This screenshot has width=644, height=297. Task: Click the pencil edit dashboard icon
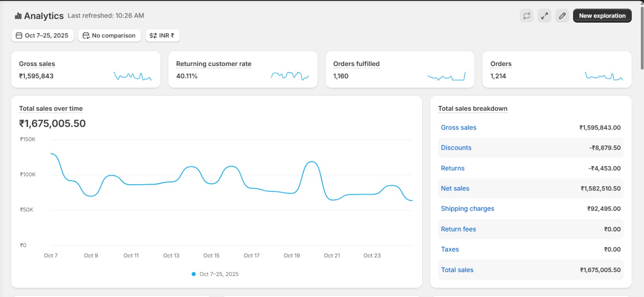(562, 16)
